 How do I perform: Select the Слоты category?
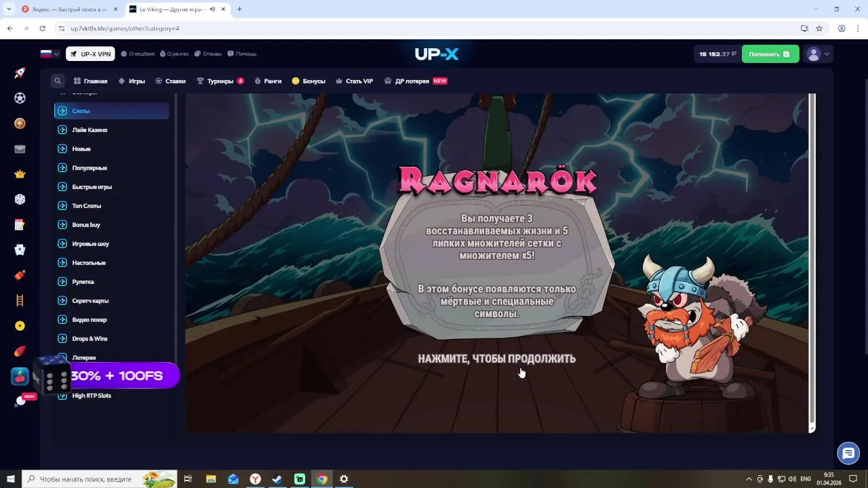click(x=112, y=110)
